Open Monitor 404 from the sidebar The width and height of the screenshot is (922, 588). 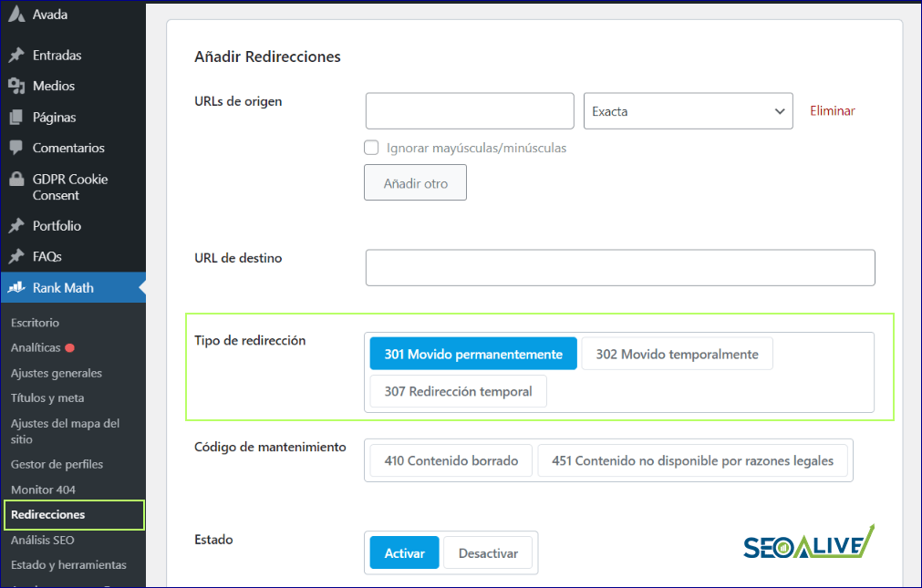pos(42,490)
